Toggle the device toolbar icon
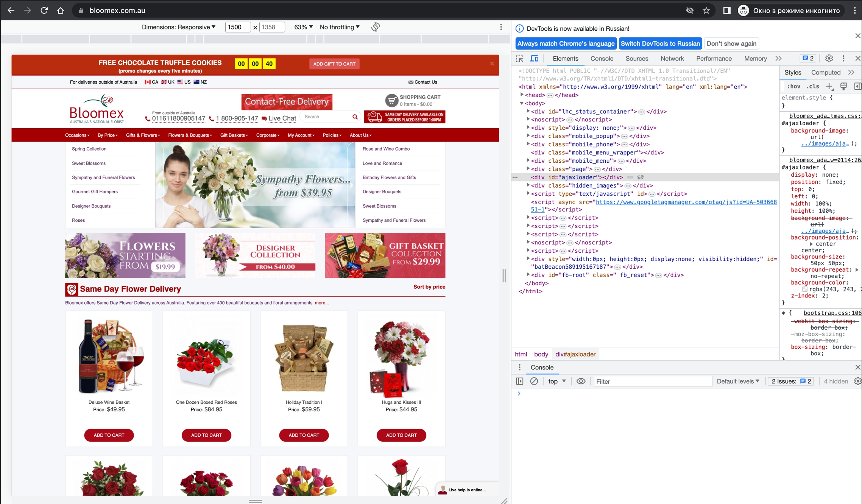Viewport: 862px width, 504px height. click(534, 59)
